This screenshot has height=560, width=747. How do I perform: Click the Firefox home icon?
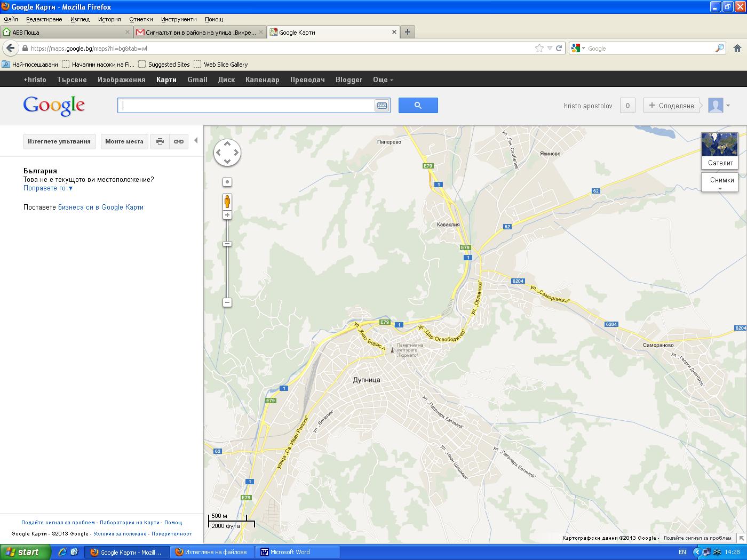(x=737, y=48)
